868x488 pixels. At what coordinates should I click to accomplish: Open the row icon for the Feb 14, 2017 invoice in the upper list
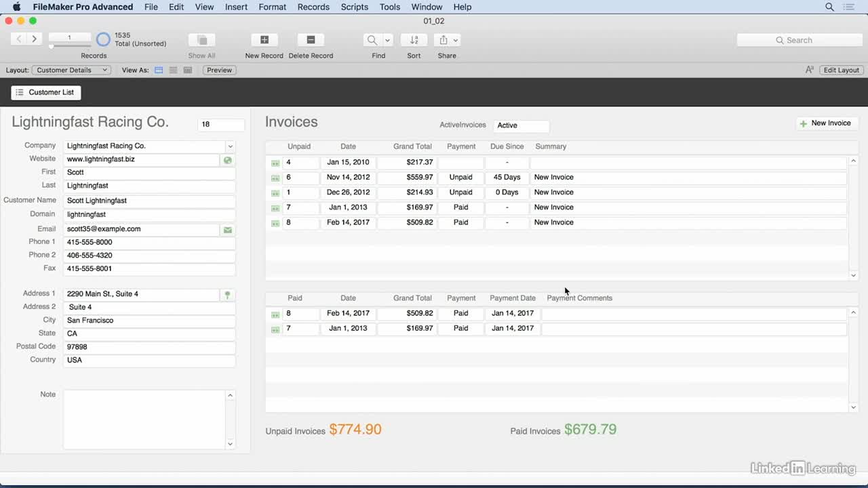pyautogui.click(x=275, y=223)
